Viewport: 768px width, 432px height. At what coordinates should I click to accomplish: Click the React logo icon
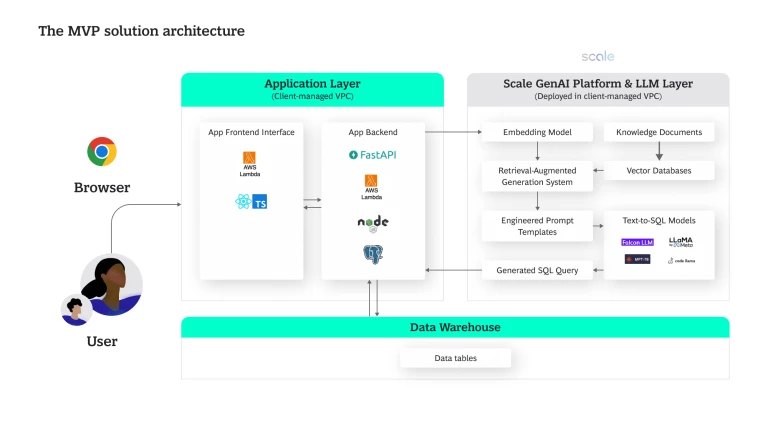click(242, 202)
